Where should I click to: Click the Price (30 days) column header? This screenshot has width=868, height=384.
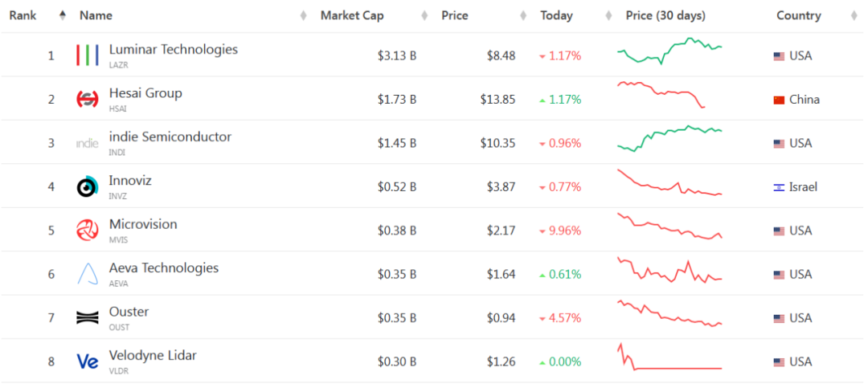tap(665, 15)
